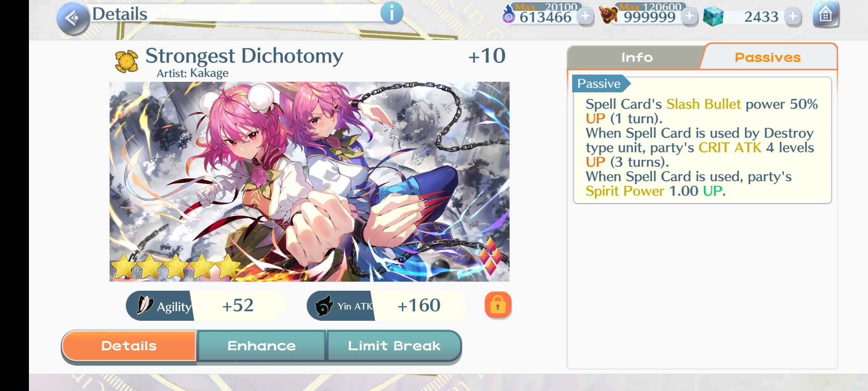Open the Enhance section
Viewport: 868px width, 391px height.
pyautogui.click(x=261, y=346)
